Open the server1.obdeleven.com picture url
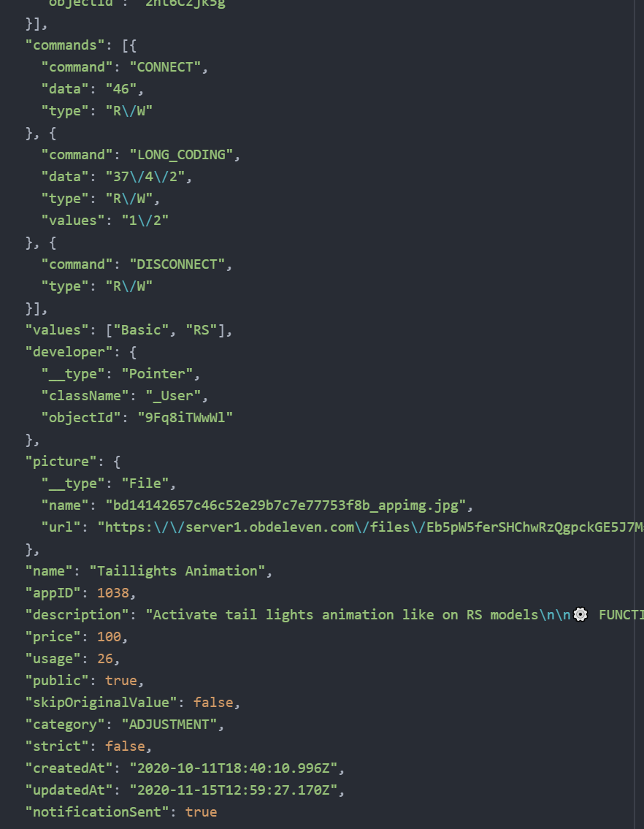 click(x=370, y=527)
